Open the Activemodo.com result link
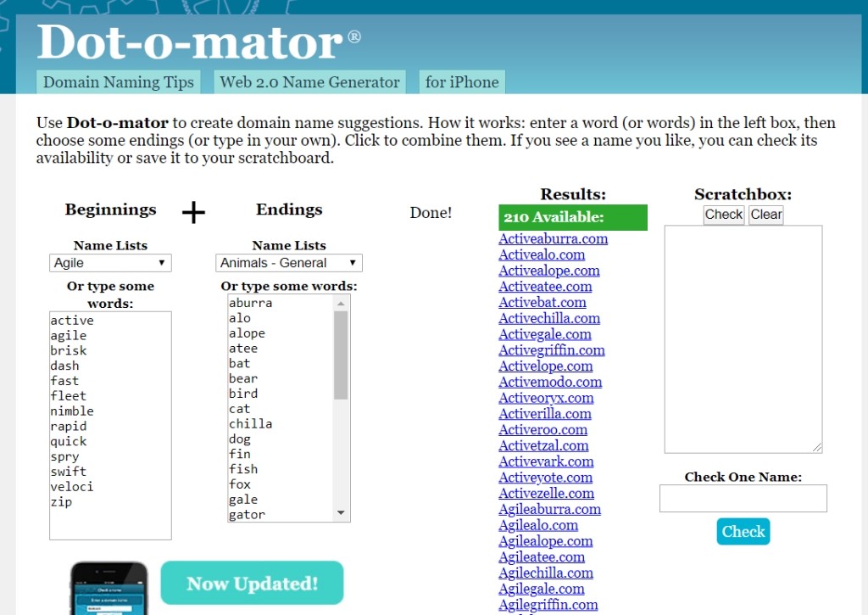The image size is (868, 615). coord(550,383)
